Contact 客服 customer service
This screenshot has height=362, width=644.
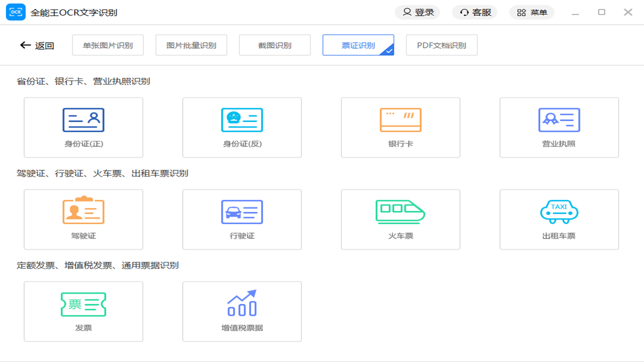tap(474, 12)
